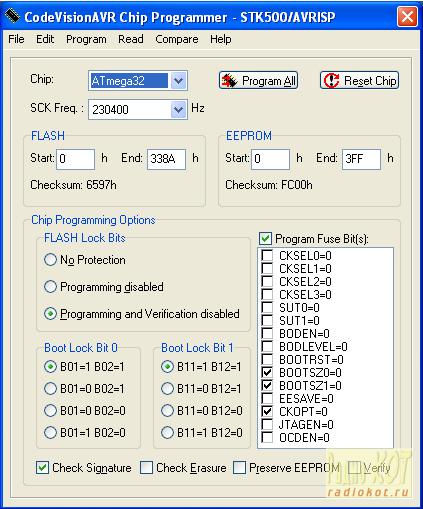Toggle the CKSEL2=0 fuse checkbox

(267, 281)
